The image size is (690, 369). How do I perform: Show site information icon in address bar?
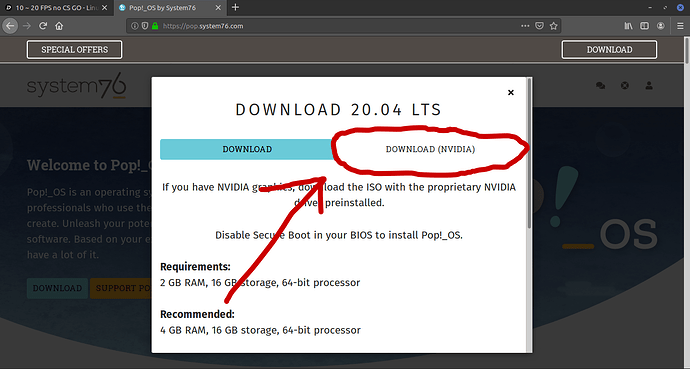135,26
